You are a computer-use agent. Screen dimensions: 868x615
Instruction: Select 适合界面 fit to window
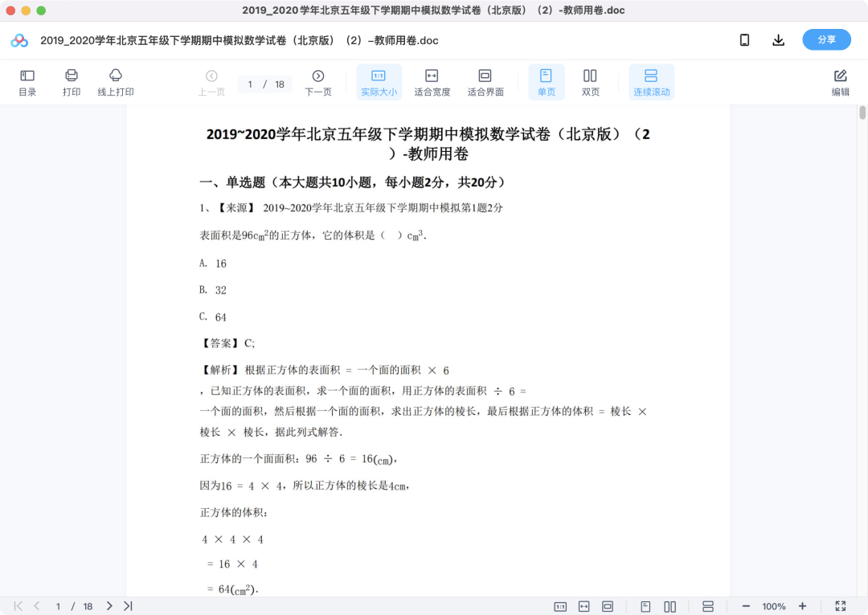(x=485, y=83)
